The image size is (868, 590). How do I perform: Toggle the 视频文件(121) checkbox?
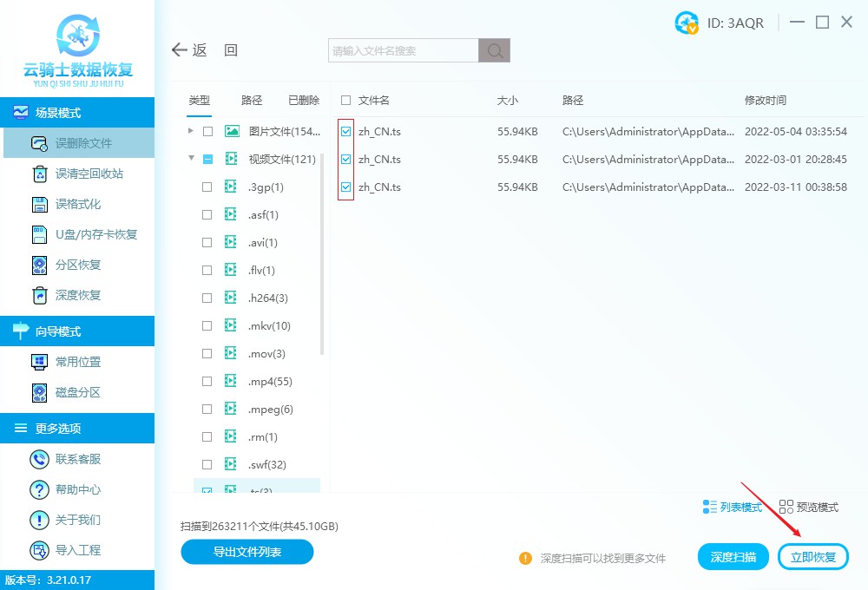tap(207, 159)
